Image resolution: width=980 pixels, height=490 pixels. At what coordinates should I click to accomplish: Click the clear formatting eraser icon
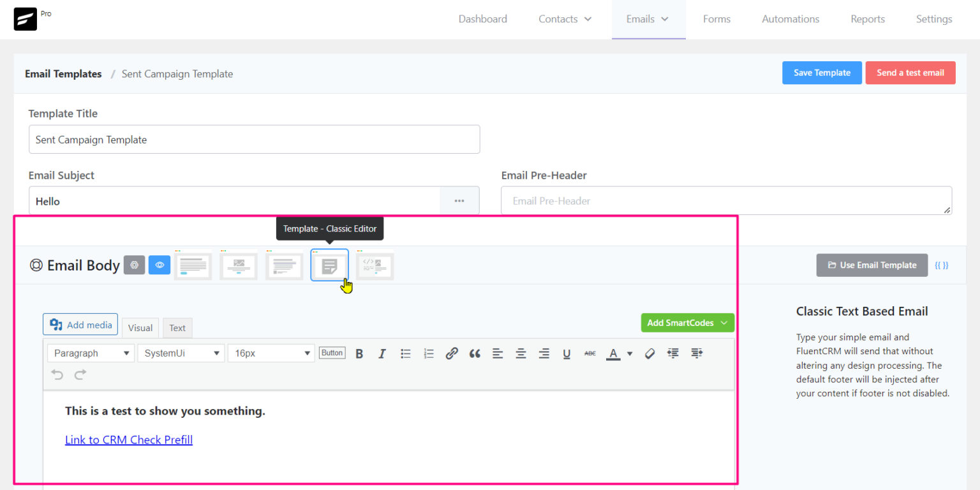click(650, 353)
